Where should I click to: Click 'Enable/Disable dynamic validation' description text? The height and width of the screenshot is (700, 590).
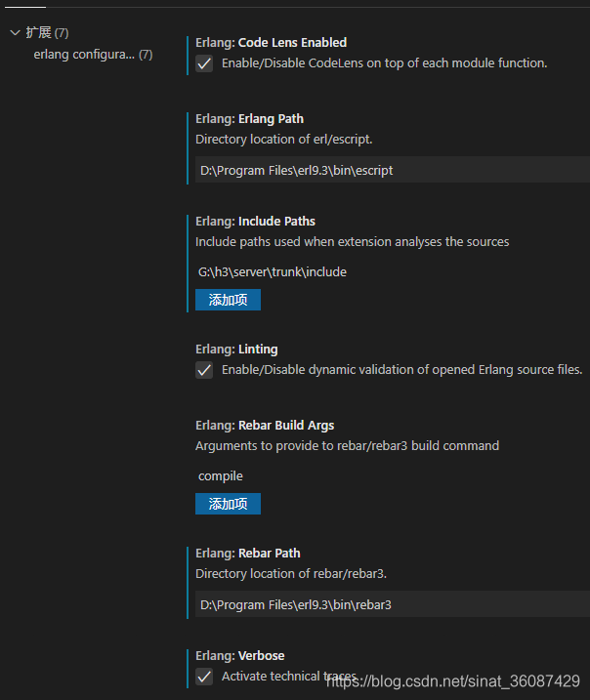[402, 370]
